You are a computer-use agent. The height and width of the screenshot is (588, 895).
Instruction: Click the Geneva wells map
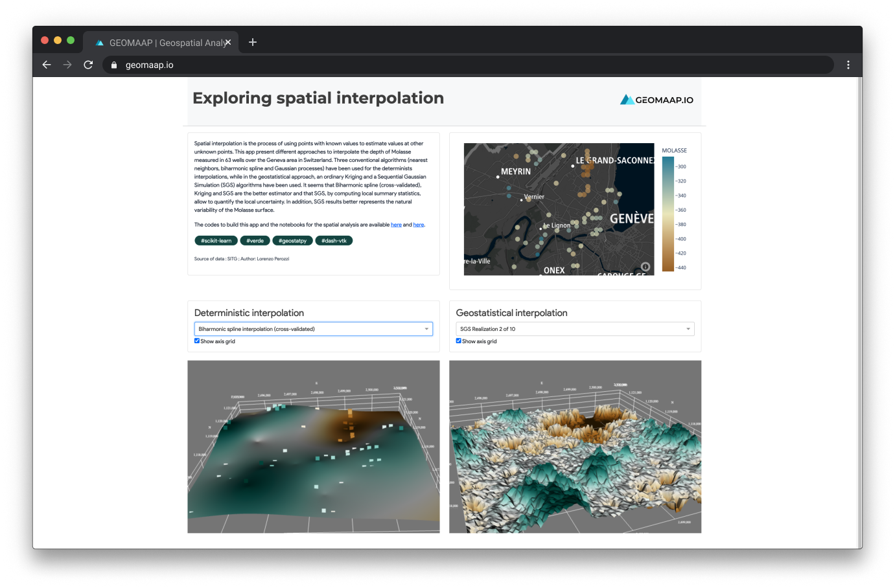[x=559, y=209]
